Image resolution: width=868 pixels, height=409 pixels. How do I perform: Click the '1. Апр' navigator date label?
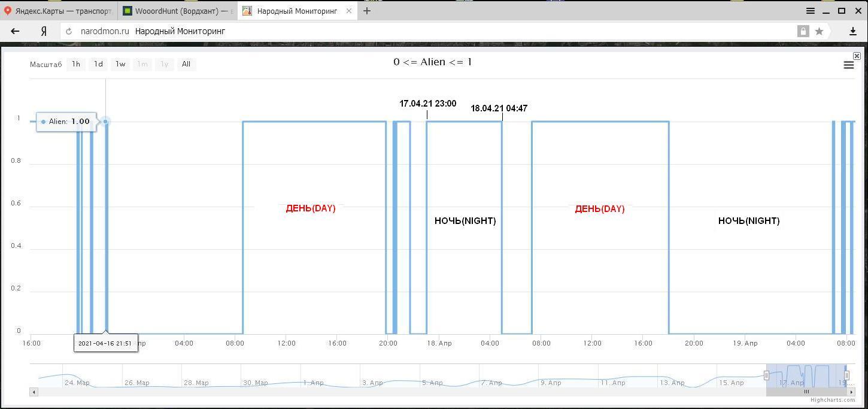(x=314, y=383)
